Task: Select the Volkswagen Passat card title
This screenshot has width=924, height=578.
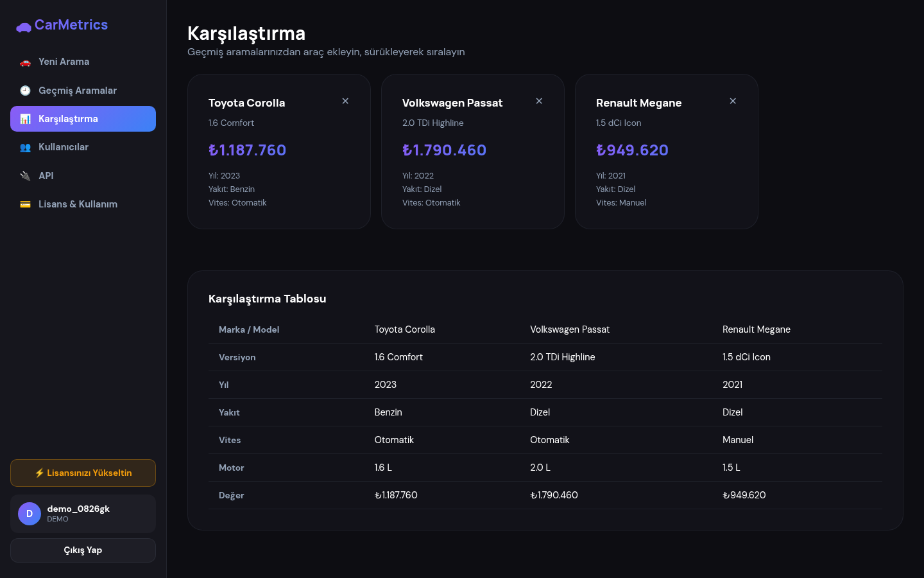Action: click(452, 103)
